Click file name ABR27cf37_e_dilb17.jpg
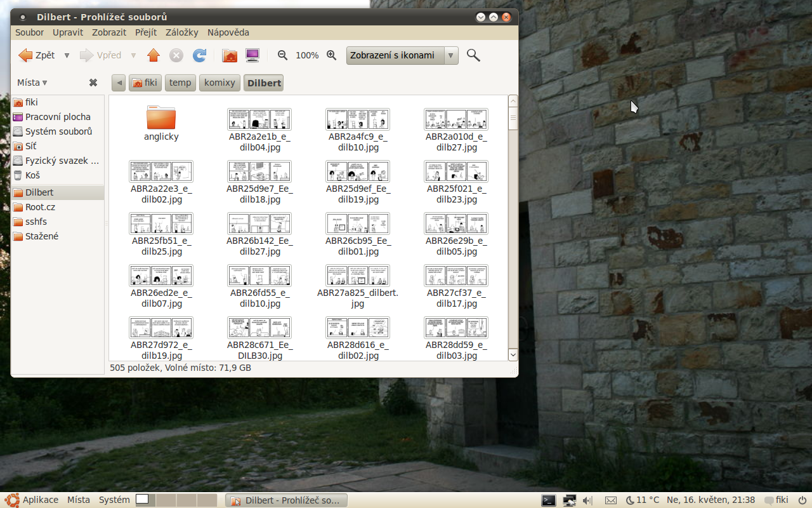The image size is (812, 508). click(x=456, y=298)
